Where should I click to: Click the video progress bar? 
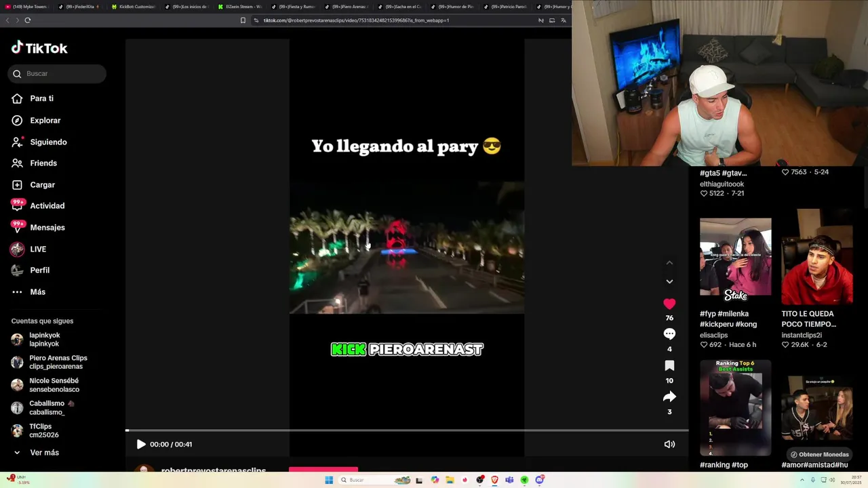click(407, 430)
